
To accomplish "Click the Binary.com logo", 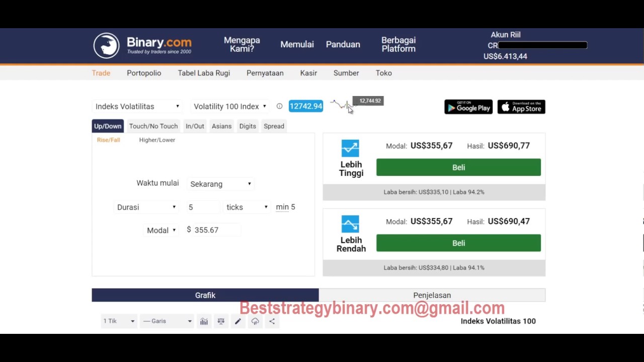I will click(x=142, y=45).
